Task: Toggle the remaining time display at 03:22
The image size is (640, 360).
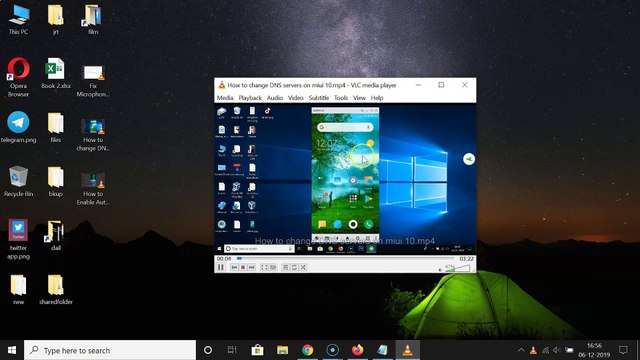Action: click(x=466, y=259)
